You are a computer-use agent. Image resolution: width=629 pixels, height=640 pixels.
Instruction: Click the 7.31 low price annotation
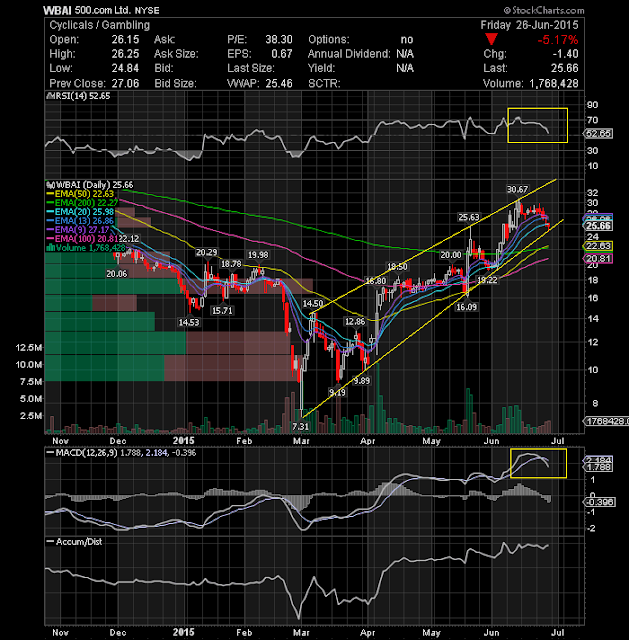[300, 427]
